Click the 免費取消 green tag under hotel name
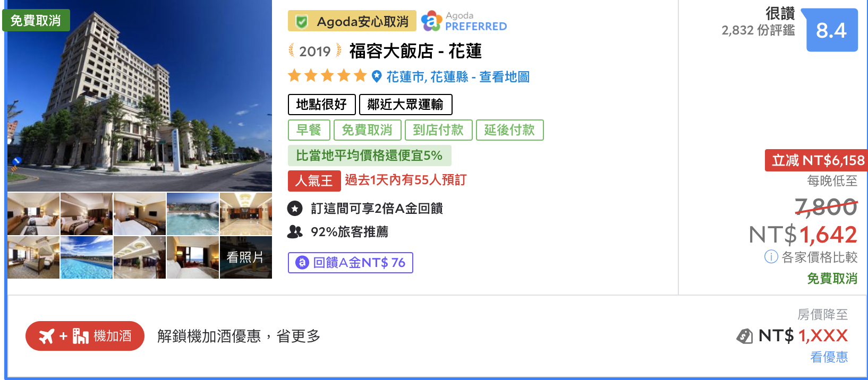 pyautogui.click(x=368, y=130)
